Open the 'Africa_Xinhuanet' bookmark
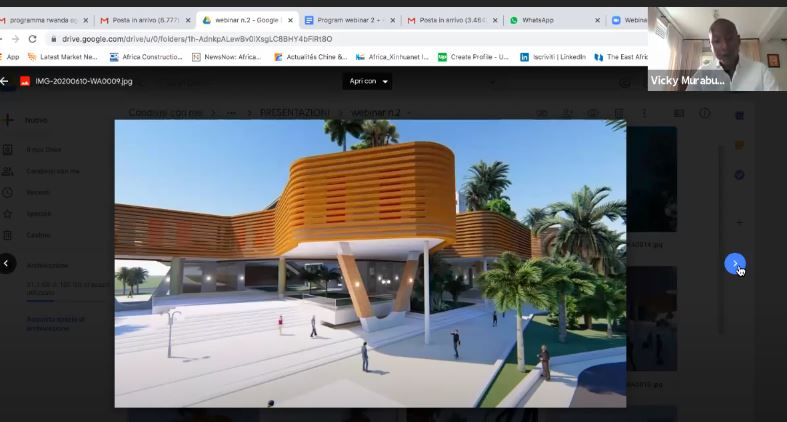Viewport: 787px width, 422px height. tap(392, 57)
